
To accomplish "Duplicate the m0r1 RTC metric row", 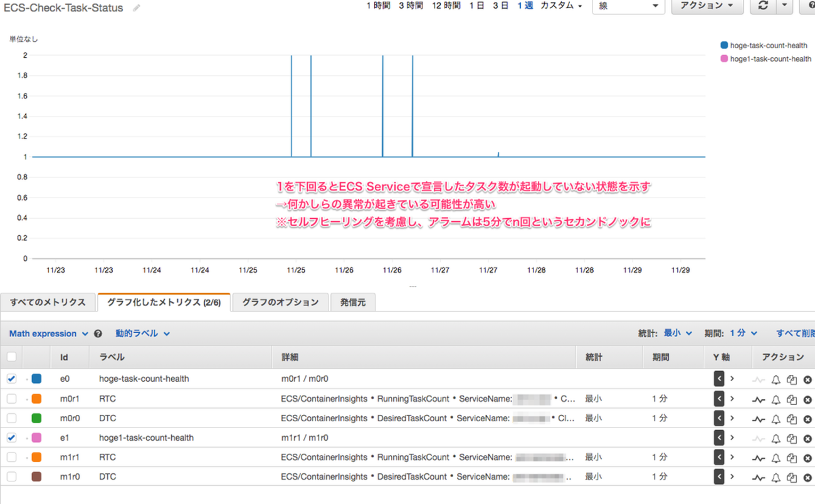I will [x=792, y=399].
